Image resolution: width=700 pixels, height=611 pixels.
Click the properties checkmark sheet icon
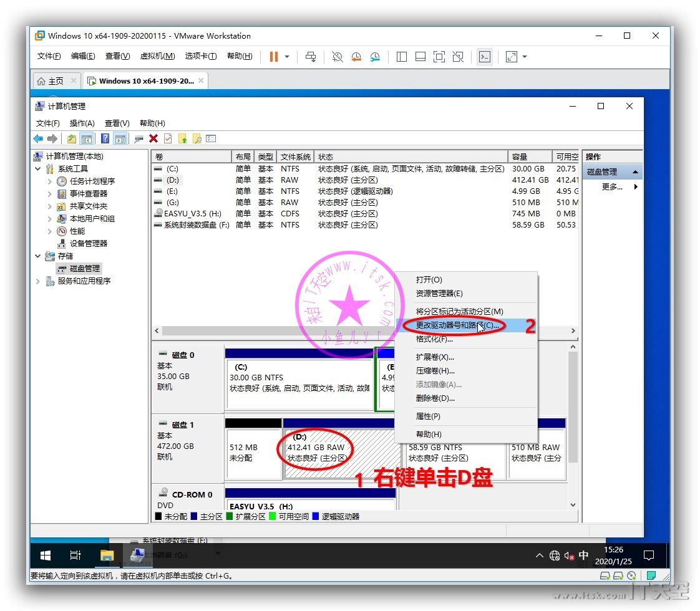[168, 138]
